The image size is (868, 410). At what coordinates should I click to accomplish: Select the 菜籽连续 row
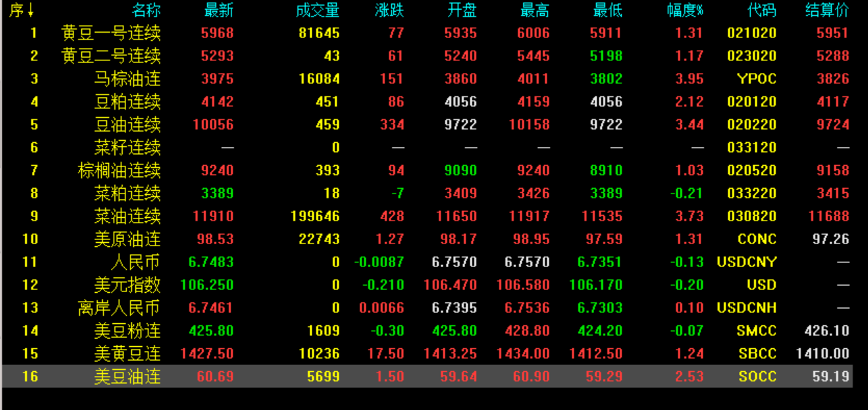coord(427,147)
